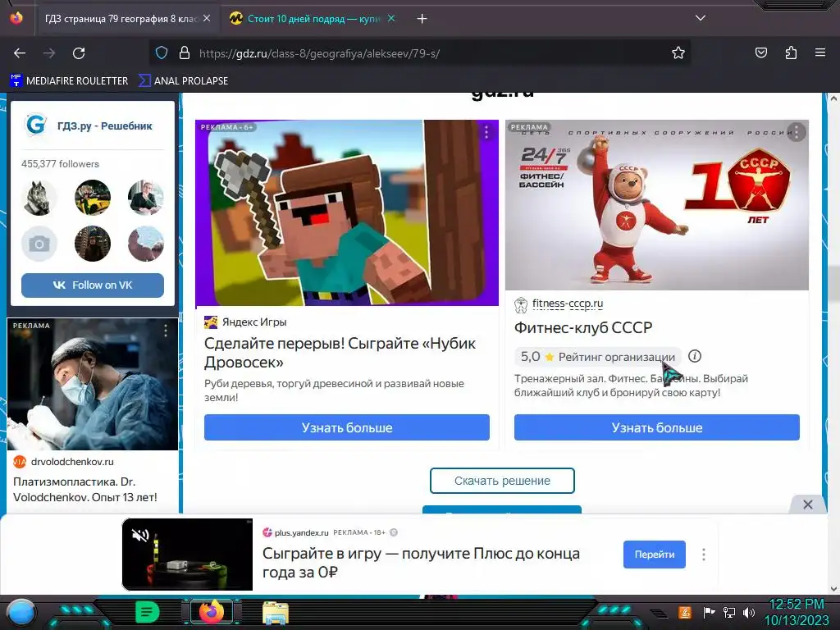Open options dots on surgeon ad
Viewport: 840px width, 630px height.
tap(166, 331)
